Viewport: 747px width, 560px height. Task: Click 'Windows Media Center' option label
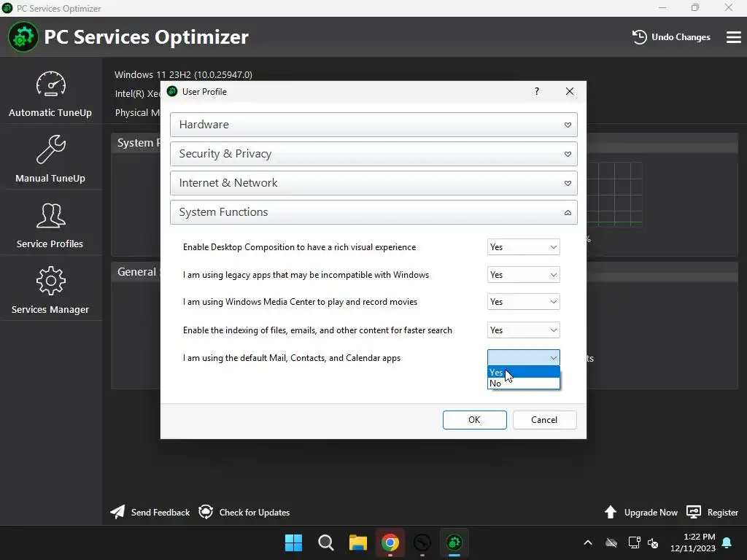coord(300,302)
